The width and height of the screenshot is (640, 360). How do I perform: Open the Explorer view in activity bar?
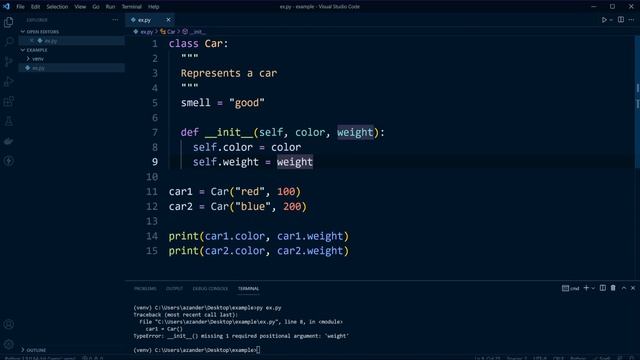pyautogui.click(x=9, y=22)
